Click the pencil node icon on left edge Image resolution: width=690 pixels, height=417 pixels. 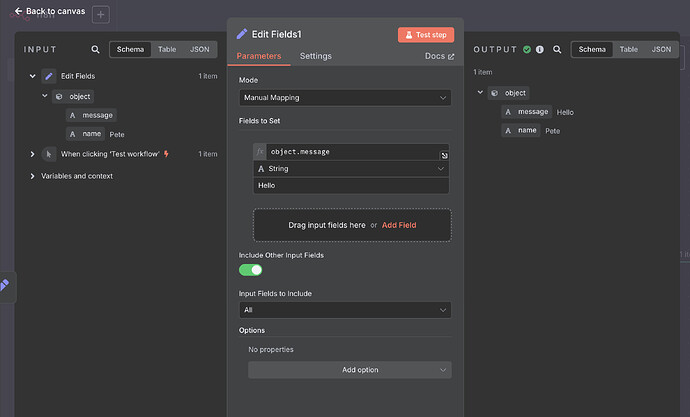point(4,285)
